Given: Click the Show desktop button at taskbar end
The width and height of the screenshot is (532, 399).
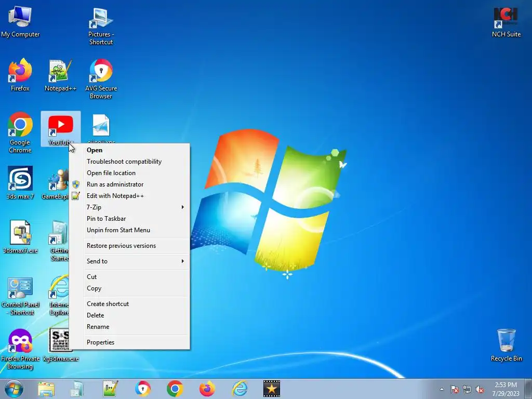Looking at the screenshot, I should click(x=528, y=389).
